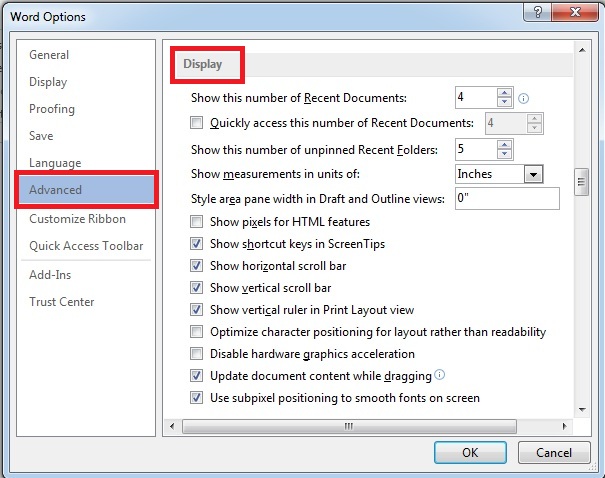Close the Word Options dialog

(575, 13)
